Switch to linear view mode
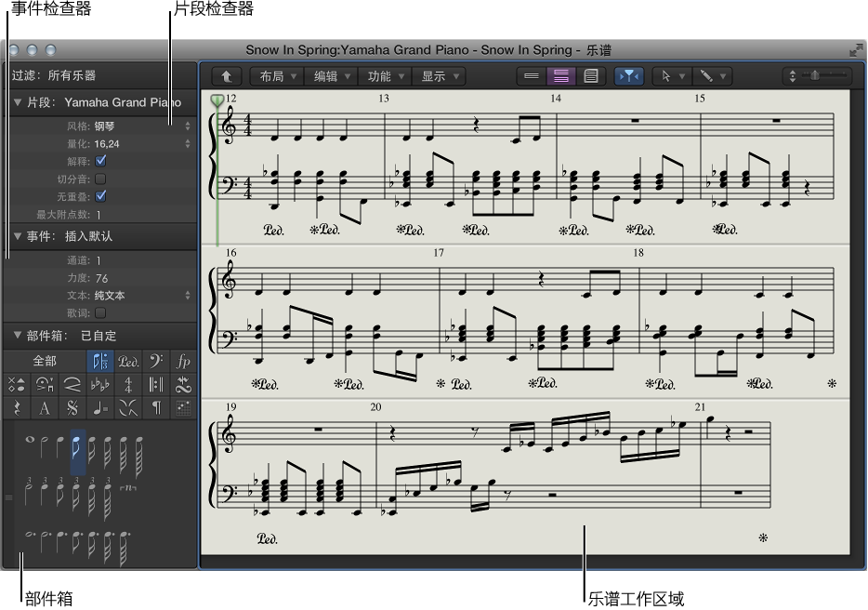 pyautogui.click(x=532, y=76)
